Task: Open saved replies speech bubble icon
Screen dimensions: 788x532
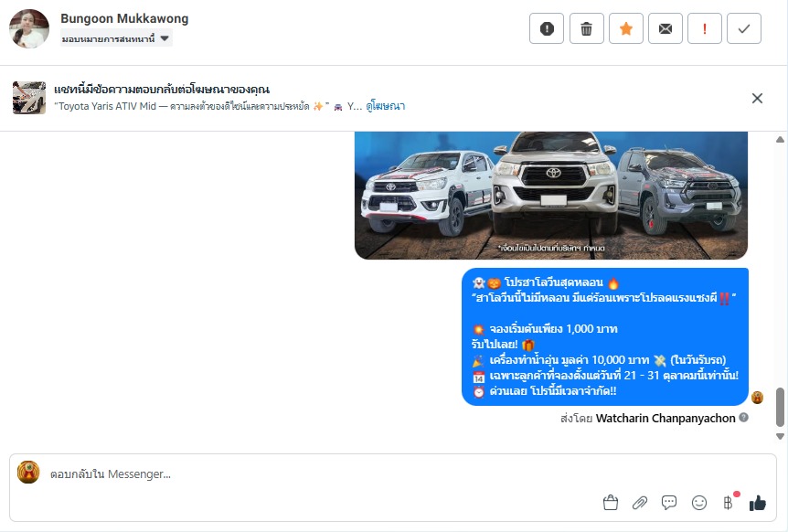Action: coord(669,503)
